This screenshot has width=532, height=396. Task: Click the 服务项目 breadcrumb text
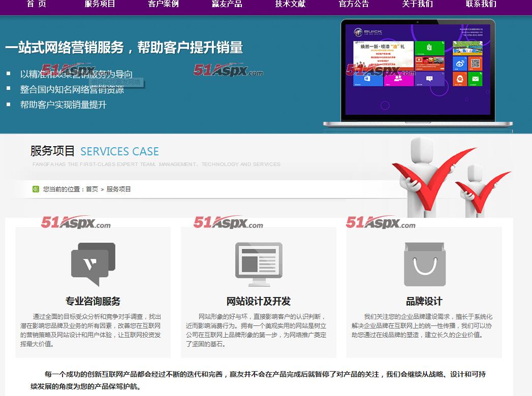(118, 189)
